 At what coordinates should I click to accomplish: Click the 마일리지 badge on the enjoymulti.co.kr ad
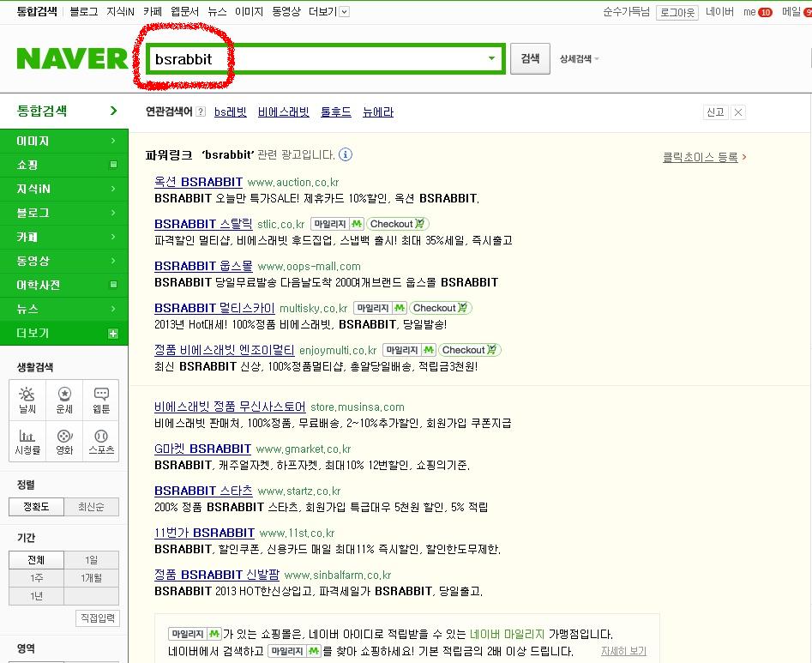pos(409,350)
